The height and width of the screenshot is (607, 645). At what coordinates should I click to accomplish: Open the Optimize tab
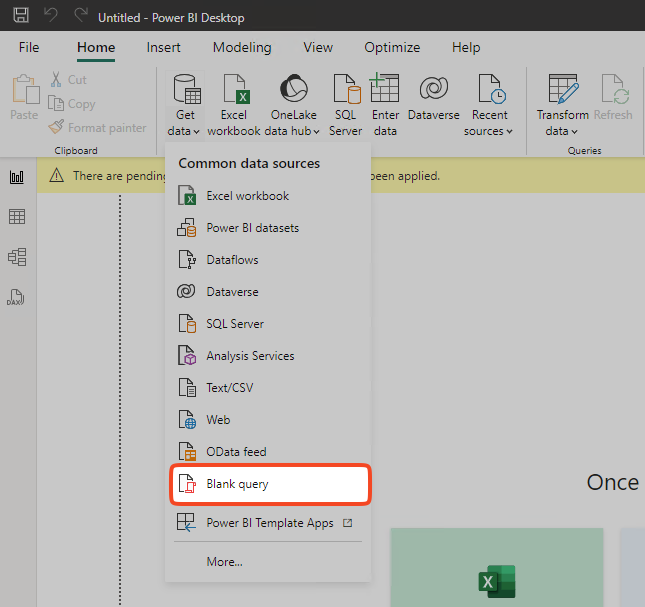pos(392,47)
